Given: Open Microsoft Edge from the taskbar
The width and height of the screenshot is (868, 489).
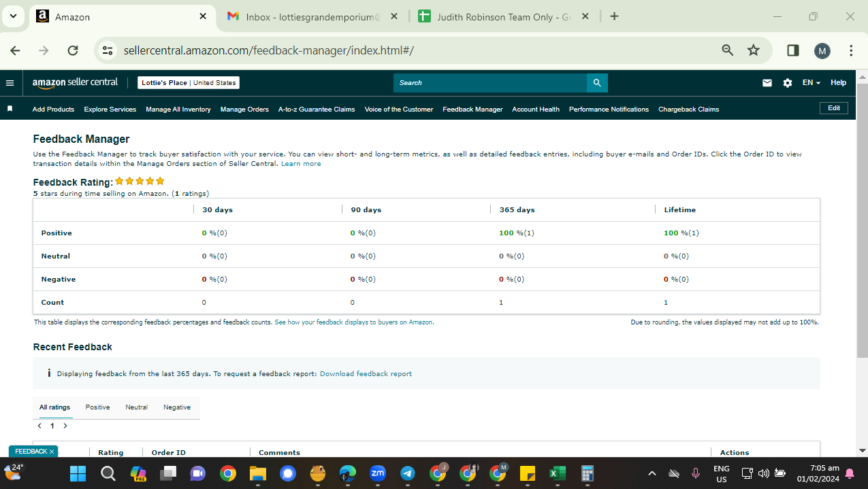Looking at the screenshot, I should pos(348,473).
